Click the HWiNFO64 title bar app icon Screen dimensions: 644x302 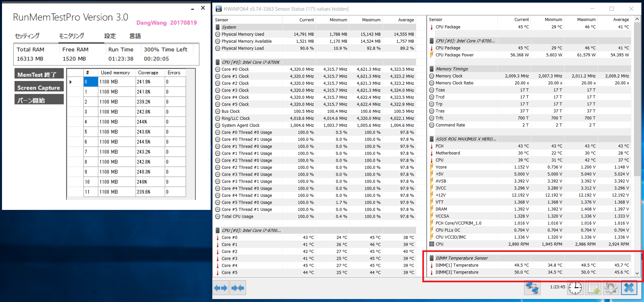218,9
